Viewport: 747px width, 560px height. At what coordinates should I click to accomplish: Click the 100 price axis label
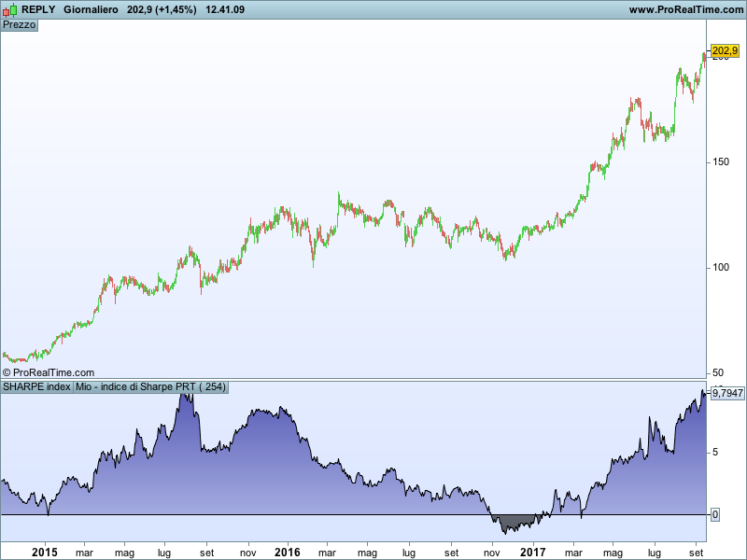point(721,267)
